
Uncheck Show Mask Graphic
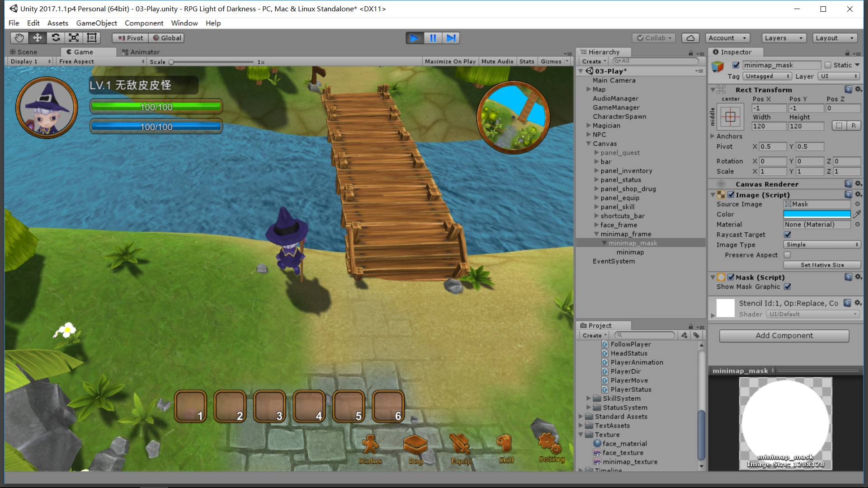788,286
